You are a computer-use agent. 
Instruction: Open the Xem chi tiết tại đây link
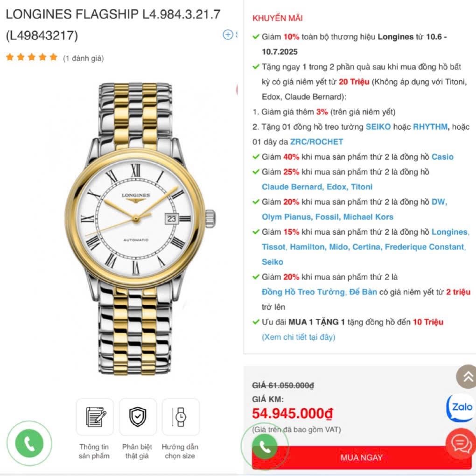[x=298, y=337]
